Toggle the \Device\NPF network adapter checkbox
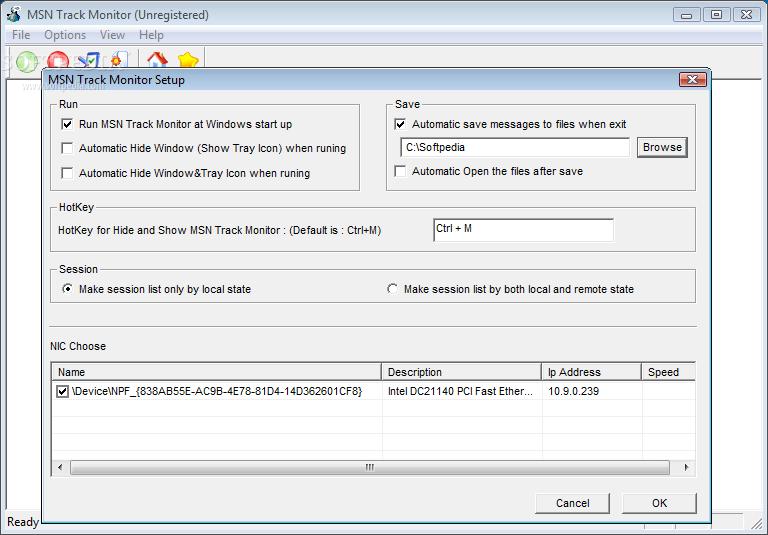 coord(62,391)
